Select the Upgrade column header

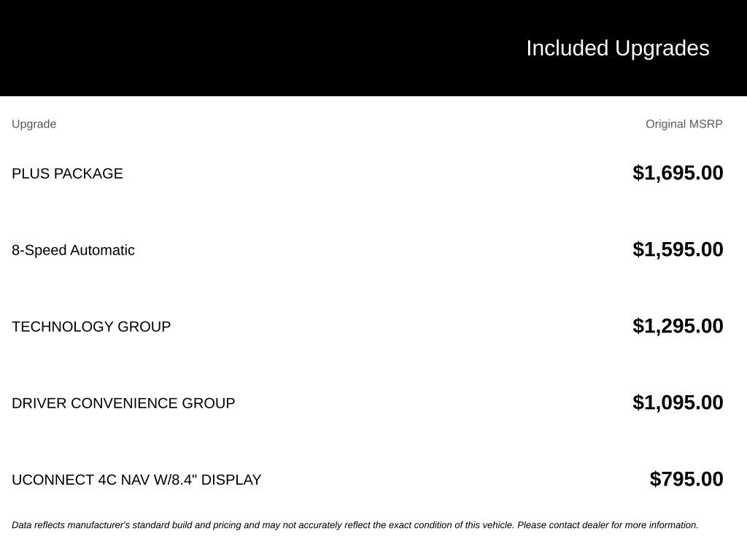click(x=34, y=124)
